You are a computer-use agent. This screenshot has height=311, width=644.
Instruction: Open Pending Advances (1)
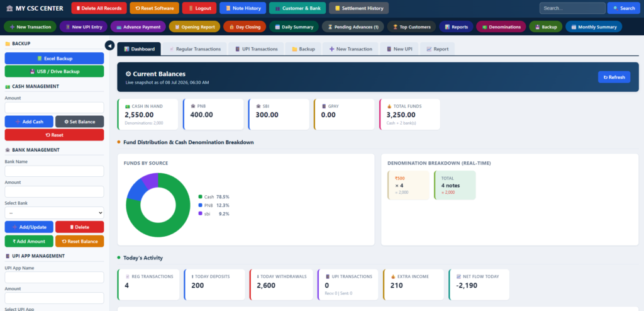[353, 26]
